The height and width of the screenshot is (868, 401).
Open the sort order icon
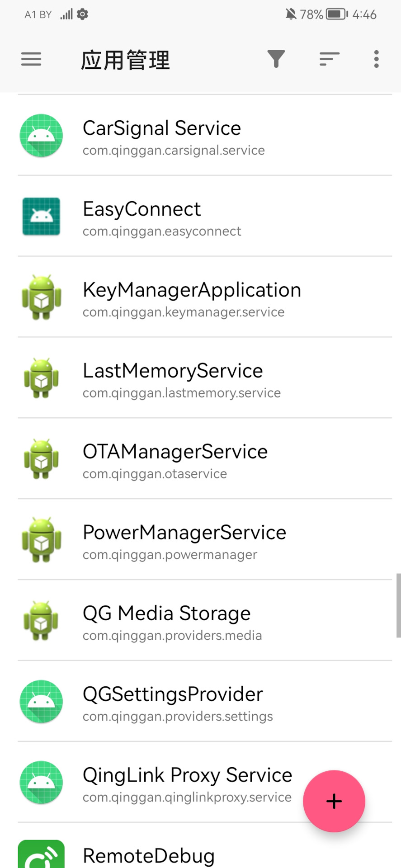pos(329,59)
